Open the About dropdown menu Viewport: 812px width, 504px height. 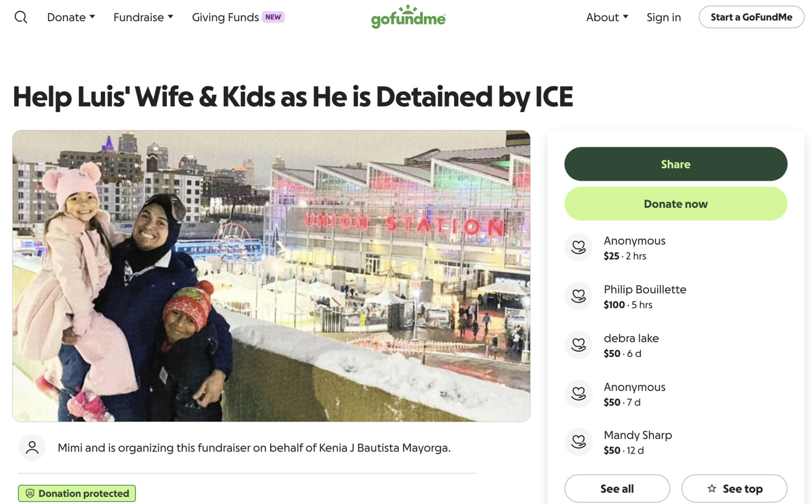coord(607,17)
